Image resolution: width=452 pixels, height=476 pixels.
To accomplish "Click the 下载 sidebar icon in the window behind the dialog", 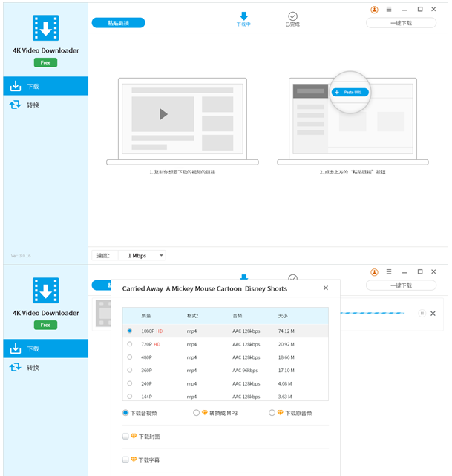I will (15, 348).
